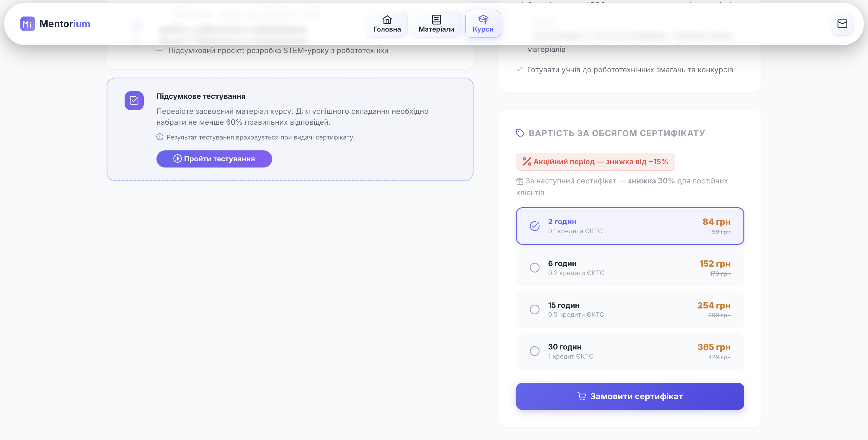Click the Акційний період discount badge

[595, 162]
